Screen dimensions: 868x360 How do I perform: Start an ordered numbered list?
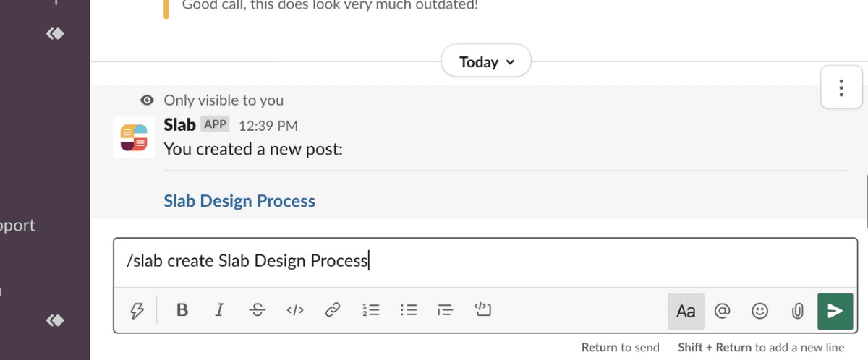[370, 310]
